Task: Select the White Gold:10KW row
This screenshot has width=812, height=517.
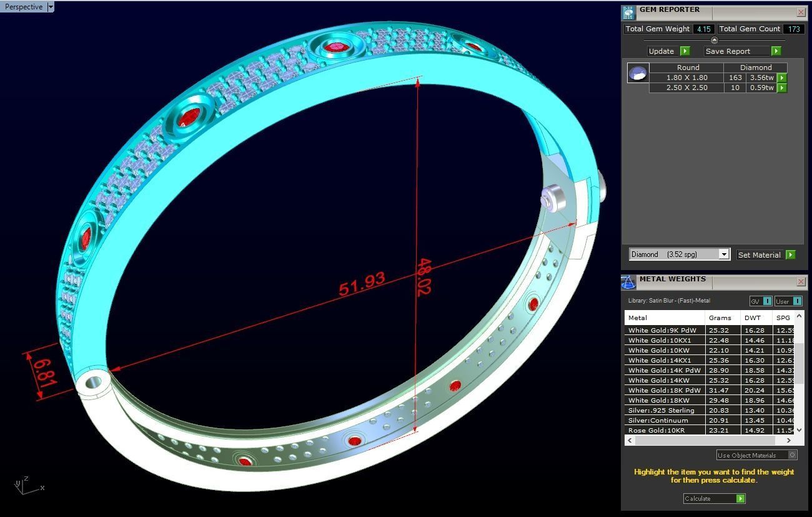Action: [x=710, y=350]
